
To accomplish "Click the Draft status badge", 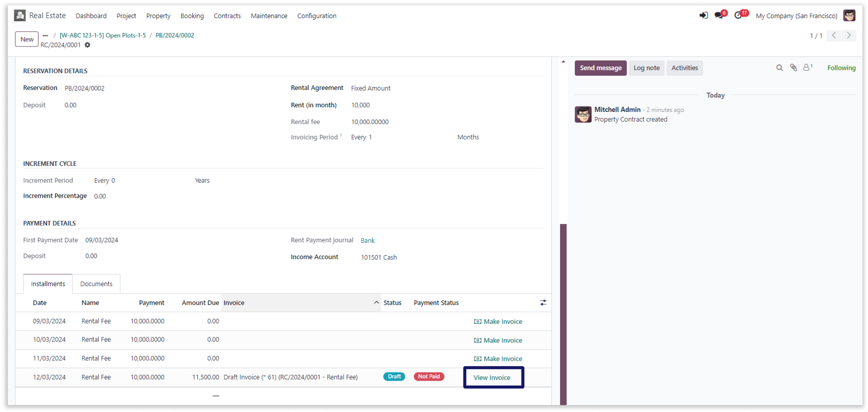I will pyautogui.click(x=394, y=377).
